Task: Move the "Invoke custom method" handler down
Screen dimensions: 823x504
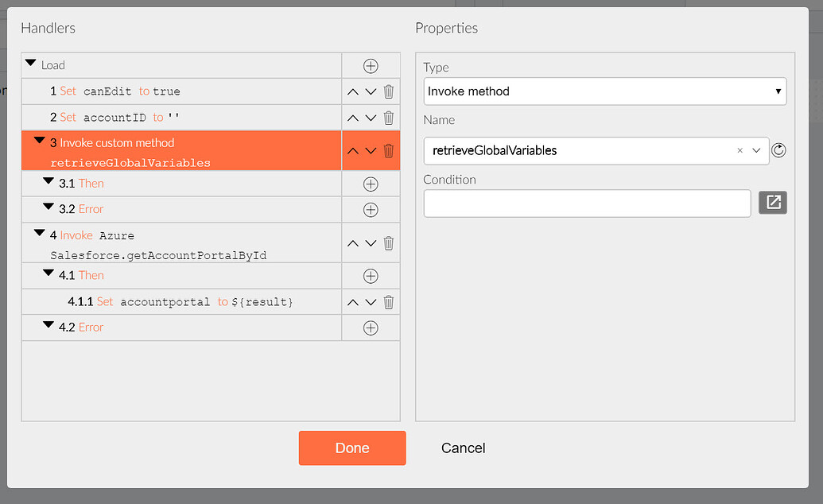Action: tap(371, 150)
